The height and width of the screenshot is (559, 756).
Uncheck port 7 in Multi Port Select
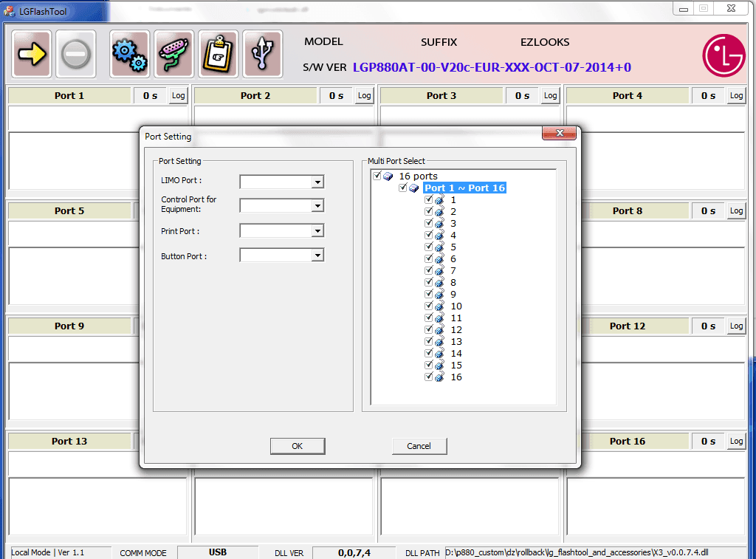tap(429, 270)
